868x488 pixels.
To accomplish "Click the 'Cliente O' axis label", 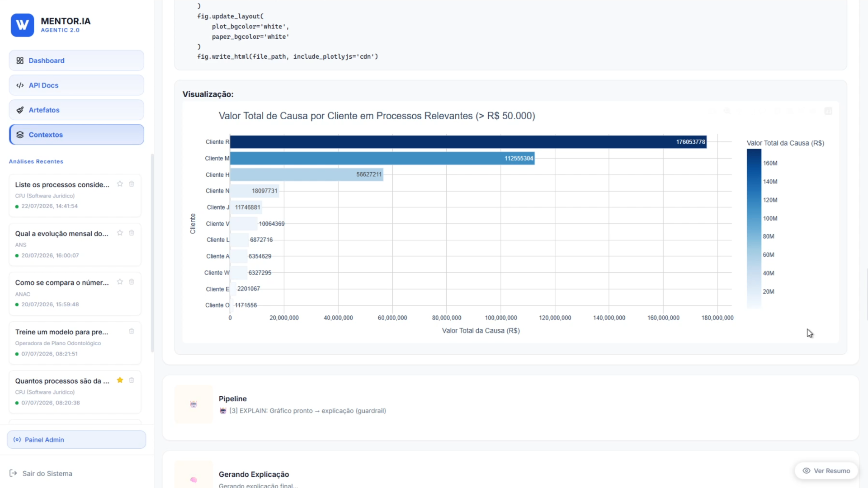I will click(217, 305).
